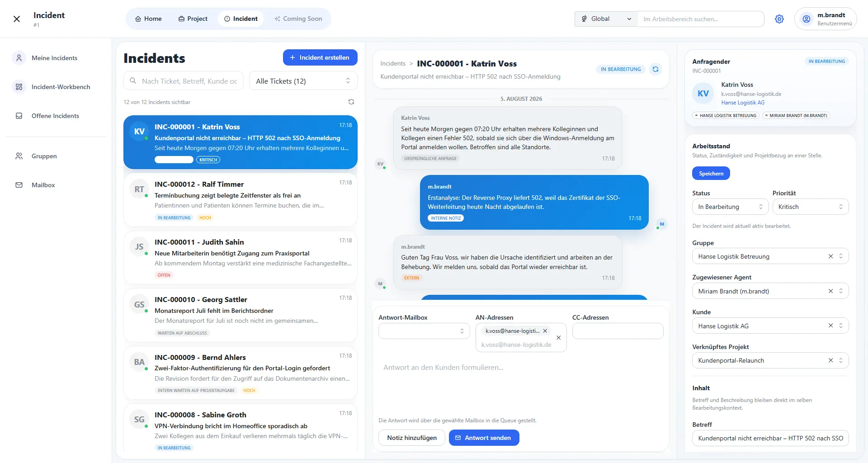Open the Coming Soon tab
Image resolution: width=868 pixels, height=463 pixels.
pyautogui.click(x=298, y=19)
